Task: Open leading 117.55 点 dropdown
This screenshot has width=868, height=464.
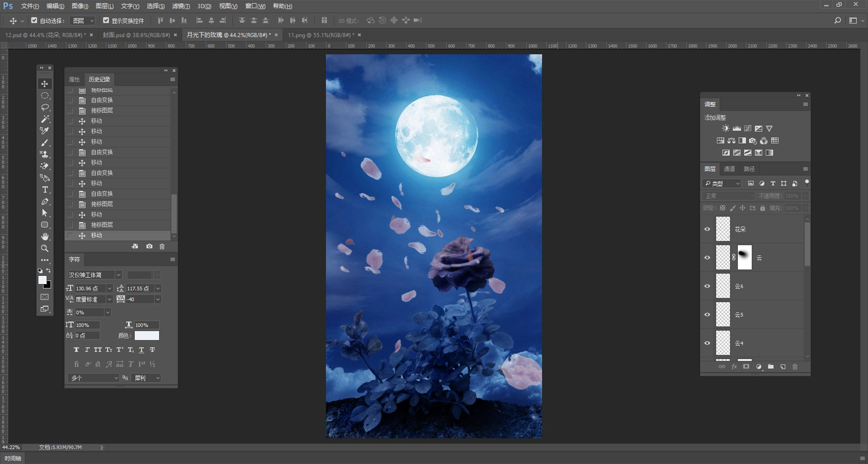Action: (158, 288)
